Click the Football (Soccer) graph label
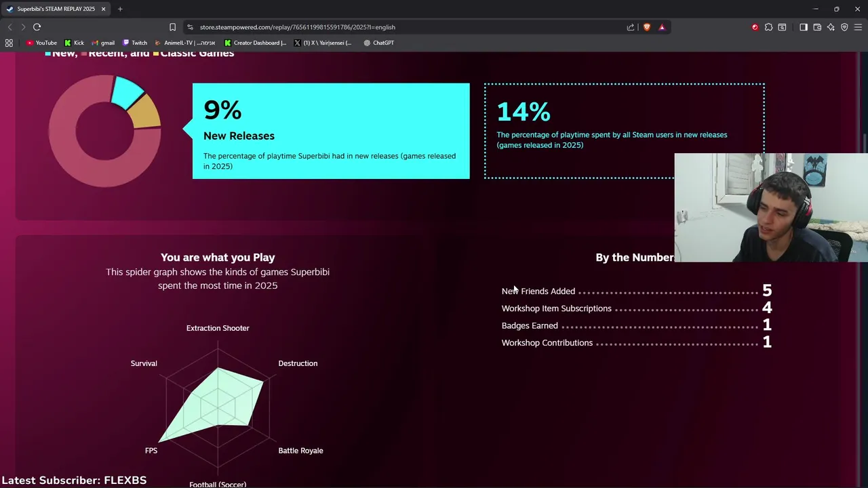 [218, 484]
